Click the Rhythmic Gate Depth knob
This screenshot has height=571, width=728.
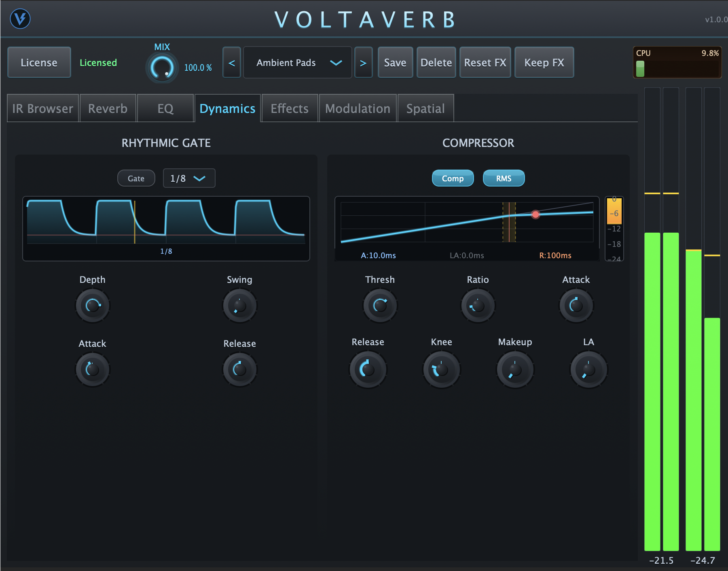click(93, 306)
